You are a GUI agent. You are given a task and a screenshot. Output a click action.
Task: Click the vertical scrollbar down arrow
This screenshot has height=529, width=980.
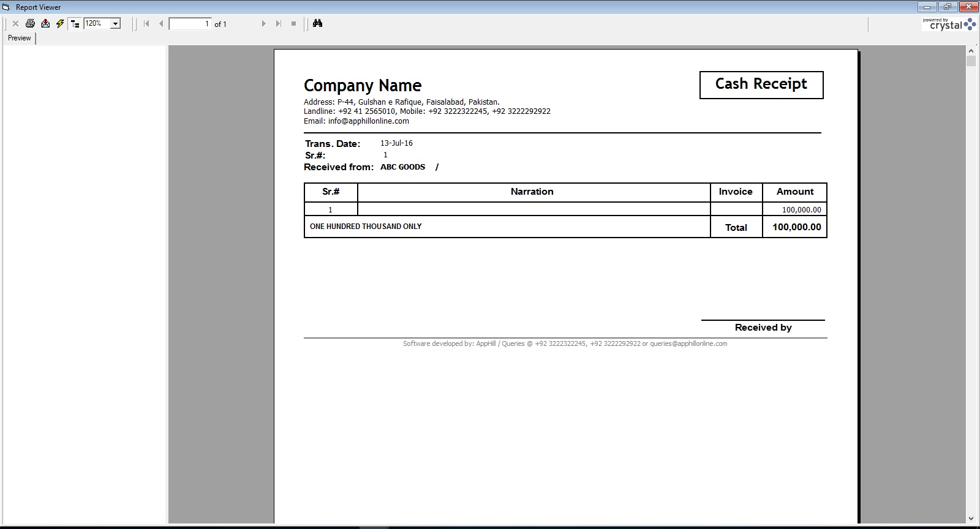pyautogui.click(x=971, y=519)
